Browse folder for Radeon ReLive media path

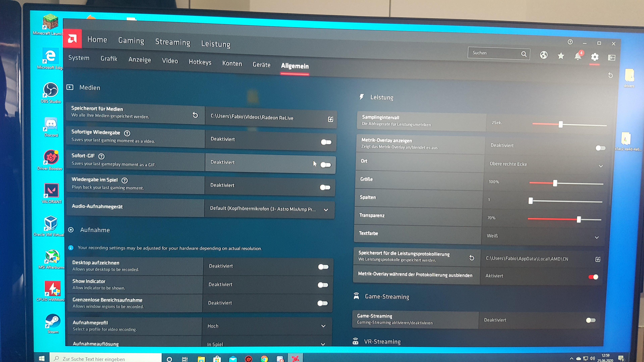(331, 119)
